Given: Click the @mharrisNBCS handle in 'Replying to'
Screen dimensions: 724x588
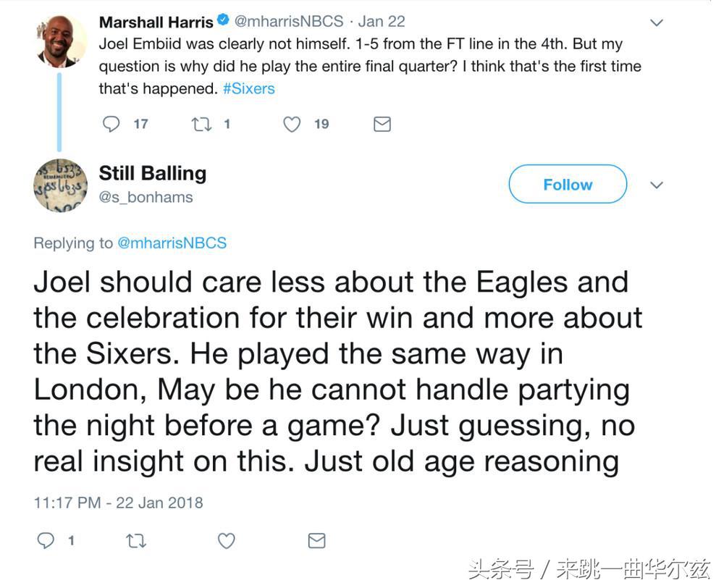Looking at the screenshot, I should point(172,243).
